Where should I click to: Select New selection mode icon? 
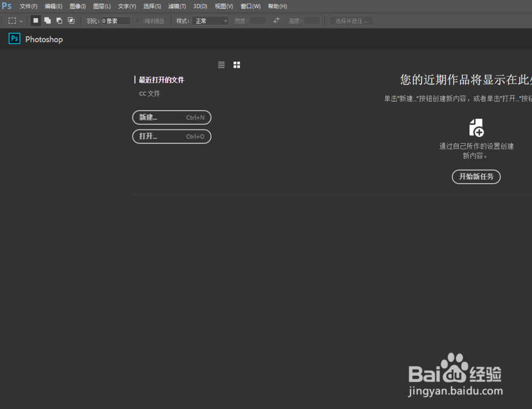point(36,21)
